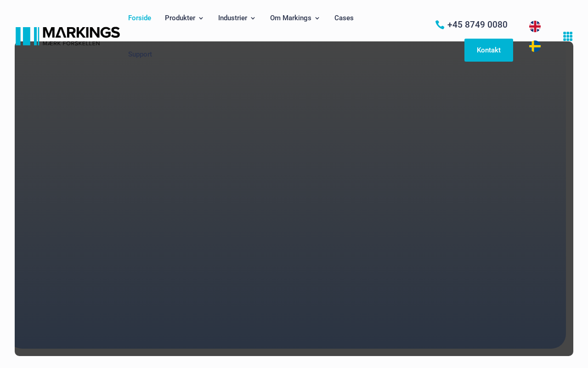Click the MARKINGS wordmark in the logo
588x368 pixels.
81,33
